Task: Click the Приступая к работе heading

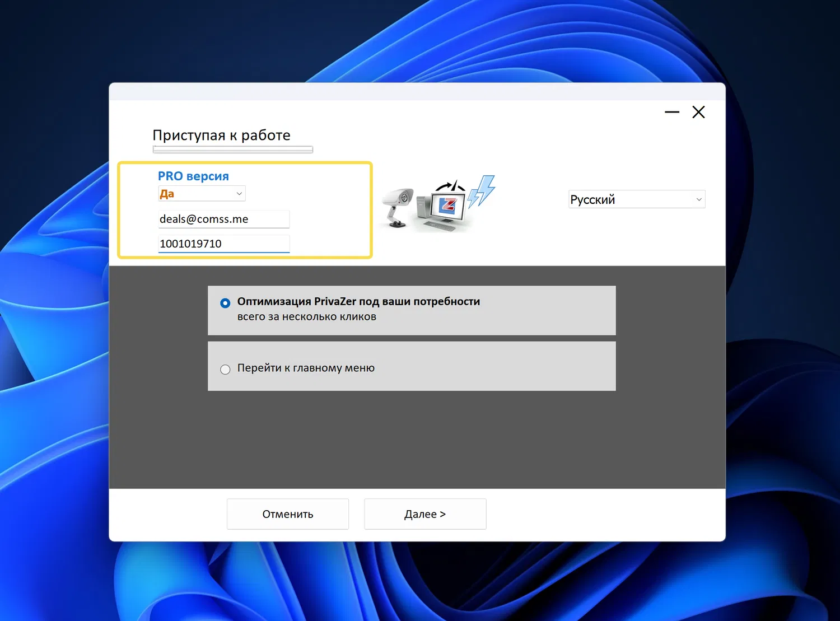Action: (222, 135)
